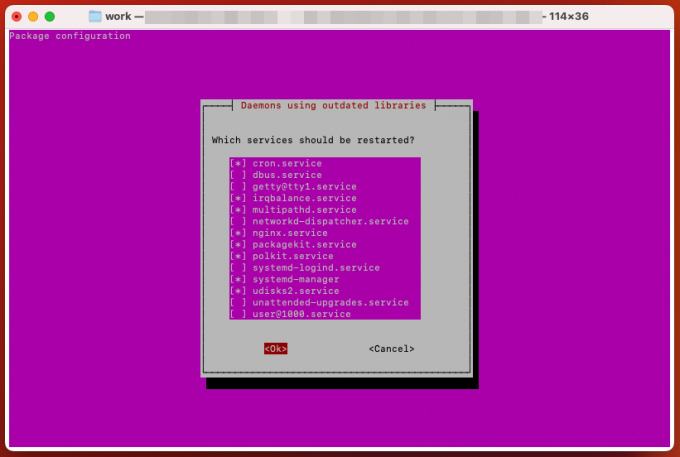Minimize the terminal with yellow button
This screenshot has width=680, height=457.
click(33, 17)
